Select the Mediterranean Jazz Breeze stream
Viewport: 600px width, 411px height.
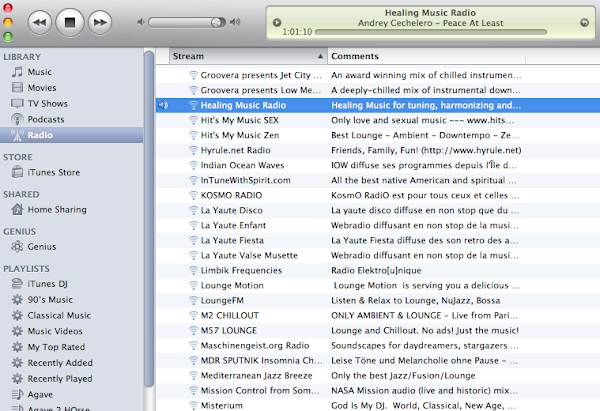point(378,375)
